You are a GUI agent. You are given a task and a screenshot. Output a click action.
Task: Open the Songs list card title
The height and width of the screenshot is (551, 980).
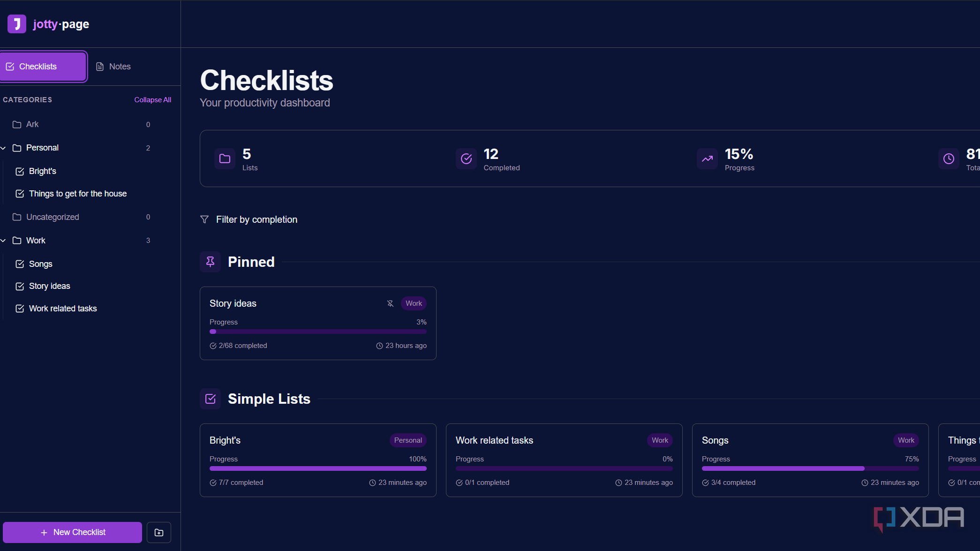715,440
